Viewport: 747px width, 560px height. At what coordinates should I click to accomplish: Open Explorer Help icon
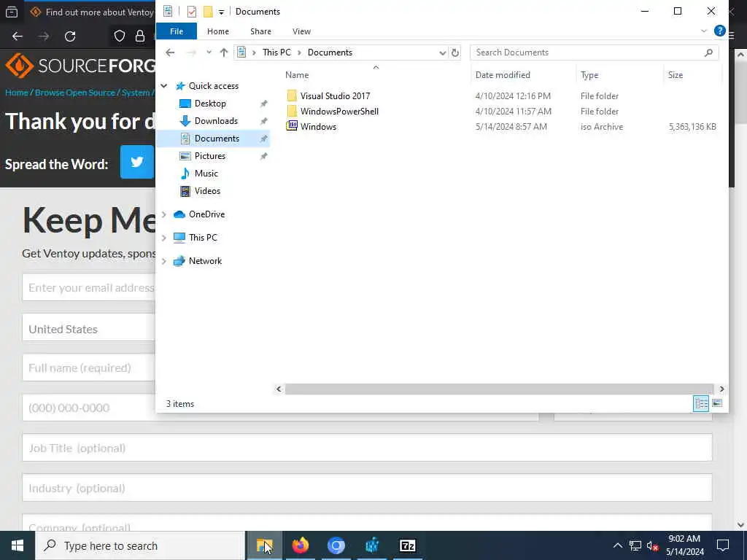719,31
